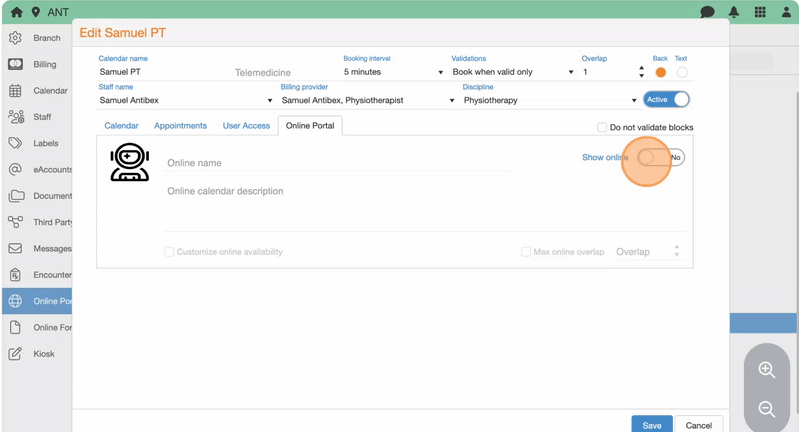Open the Discipline dropdown
Screen dimensions: 799x432
click(549, 100)
